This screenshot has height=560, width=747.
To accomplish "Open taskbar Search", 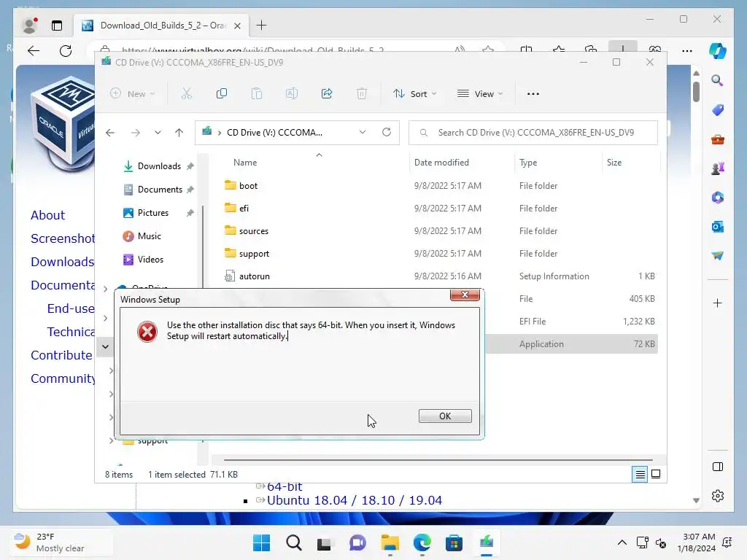I will pos(294,542).
